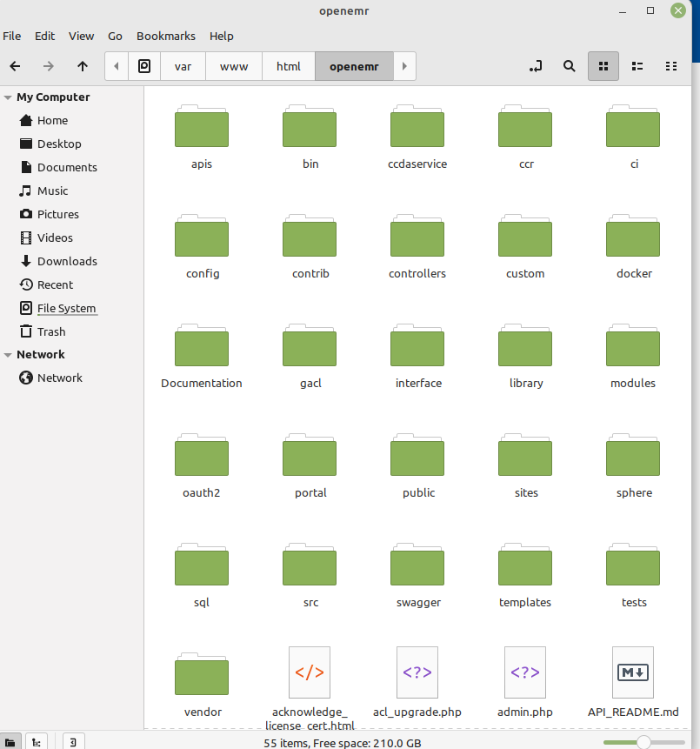Select the controllers folder
700x749 pixels.
[417, 247]
